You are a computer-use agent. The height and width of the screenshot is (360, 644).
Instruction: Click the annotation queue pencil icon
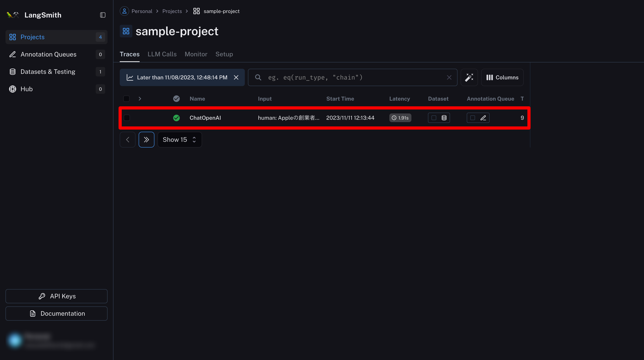483,118
